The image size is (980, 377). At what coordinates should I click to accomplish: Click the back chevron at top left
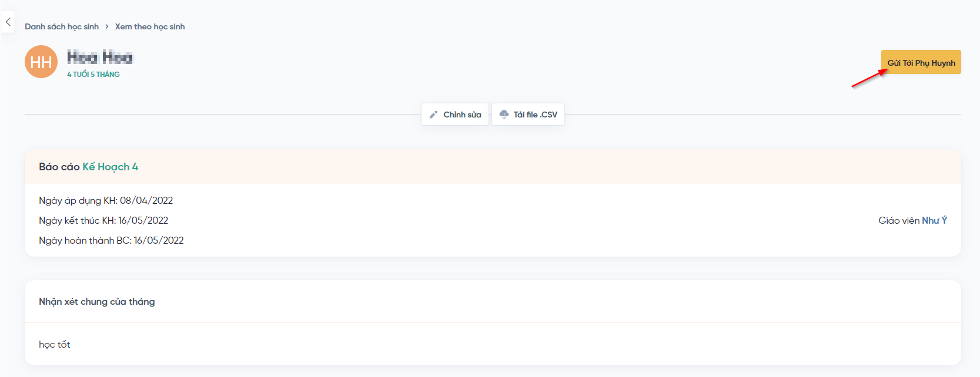(8, 22)
